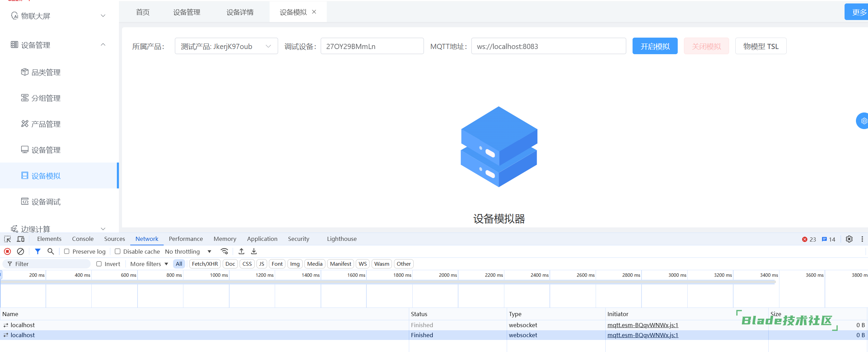Toggle the WS filter chip

click(363, 264)
